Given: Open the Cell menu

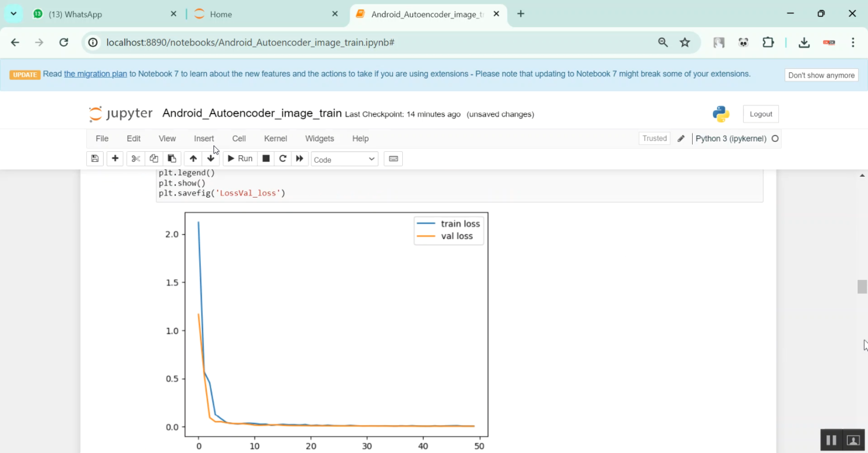Looking at the screenshot, I should 239,138.
